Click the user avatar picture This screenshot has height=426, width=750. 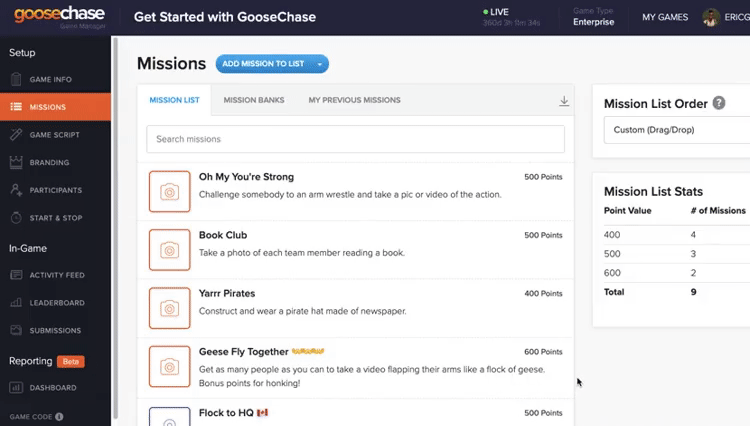tap(711, 18)
